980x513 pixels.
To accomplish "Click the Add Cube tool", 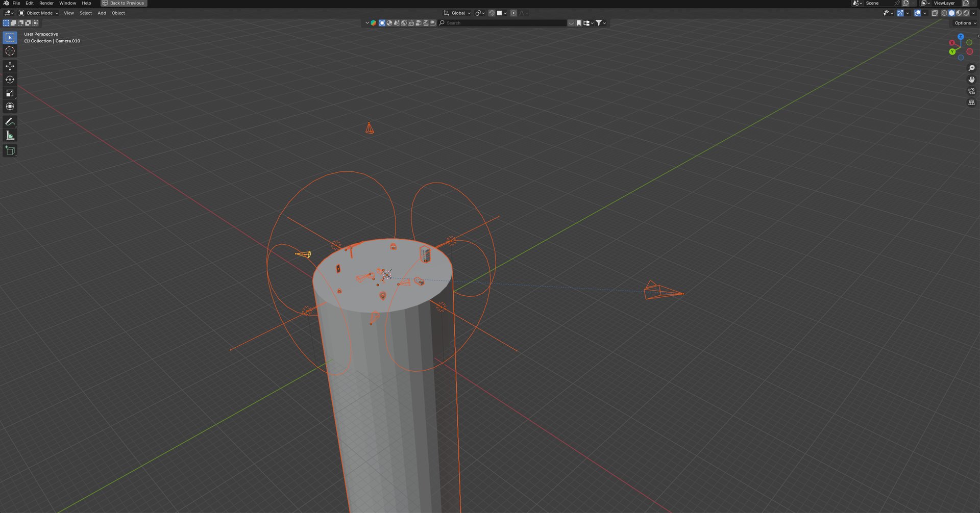I will coord(10,150).
